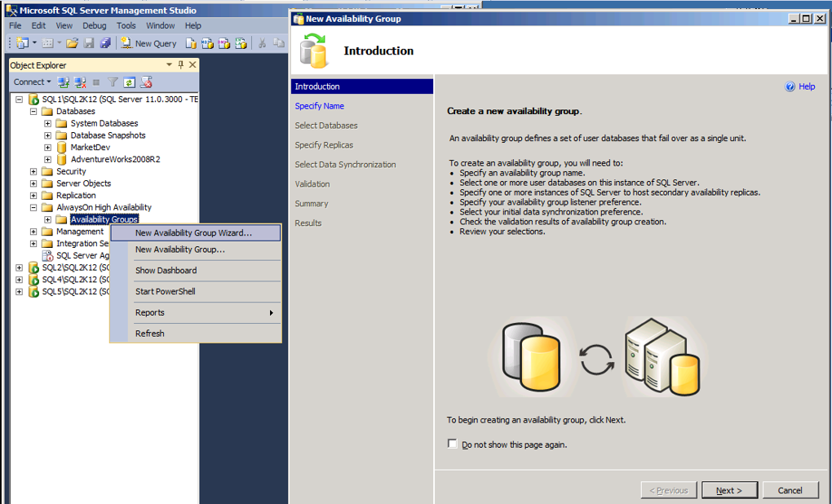
Task: Open the File menu
Action: coord(15,25)
